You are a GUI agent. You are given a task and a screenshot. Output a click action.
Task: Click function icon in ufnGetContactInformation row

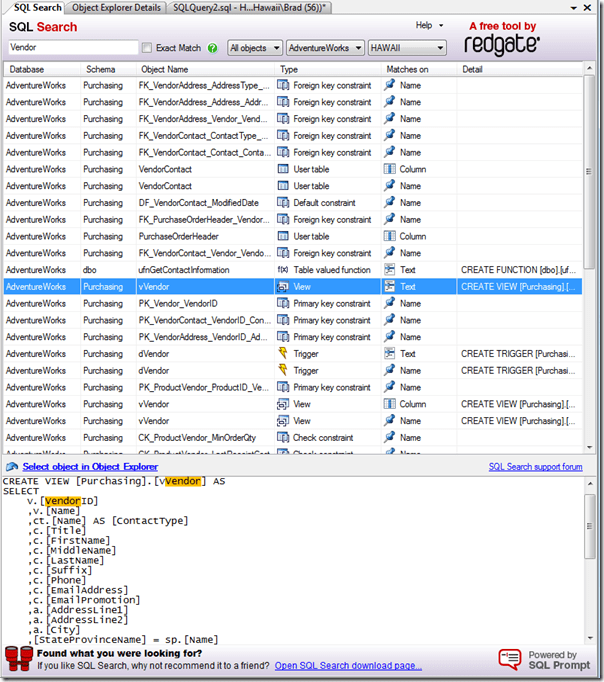click(x=283, y=270)
